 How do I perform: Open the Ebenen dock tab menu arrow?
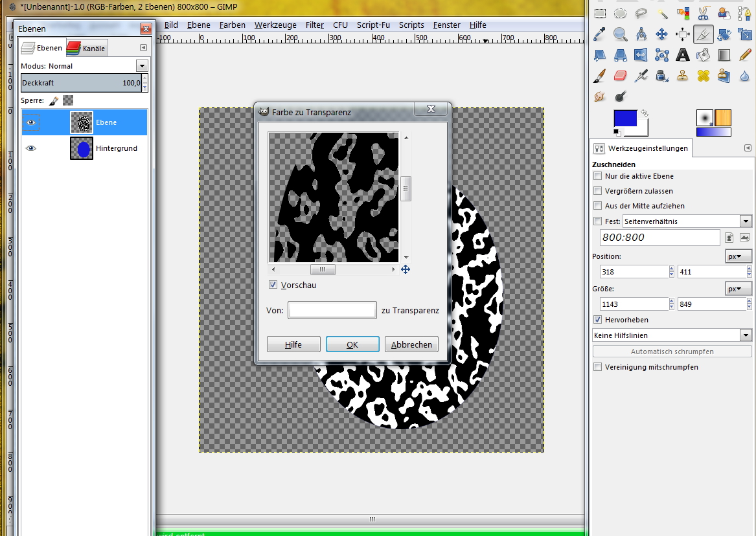143,48
